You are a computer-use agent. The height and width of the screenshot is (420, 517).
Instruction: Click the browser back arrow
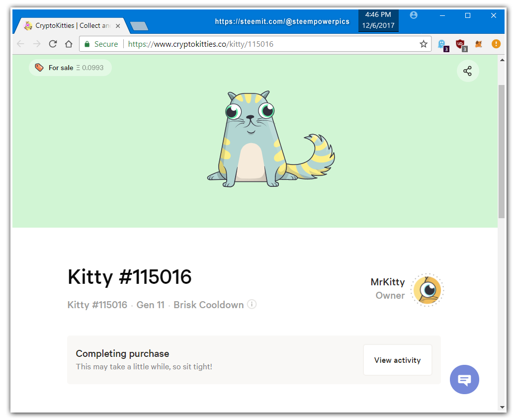20,44
